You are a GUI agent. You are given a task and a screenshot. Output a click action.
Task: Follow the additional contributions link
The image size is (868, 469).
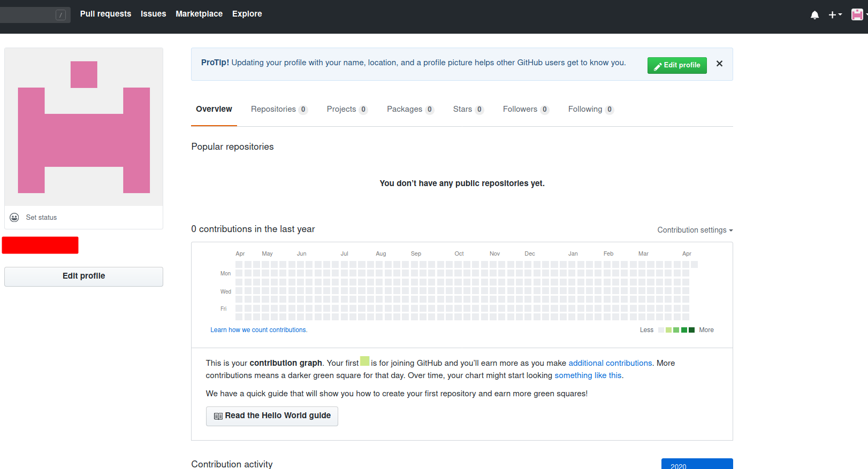pyautogui.click(x=610, y=363)
